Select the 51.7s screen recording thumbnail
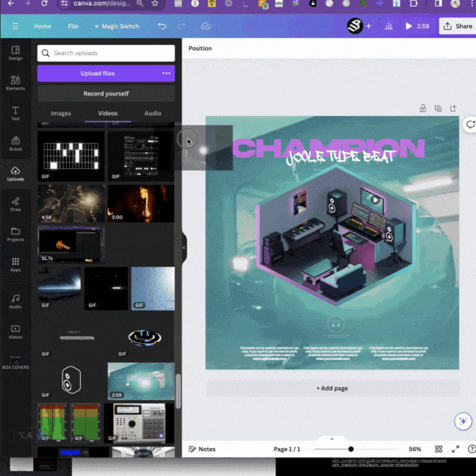The height and width of the screenshot is (476, 476). 71,244
